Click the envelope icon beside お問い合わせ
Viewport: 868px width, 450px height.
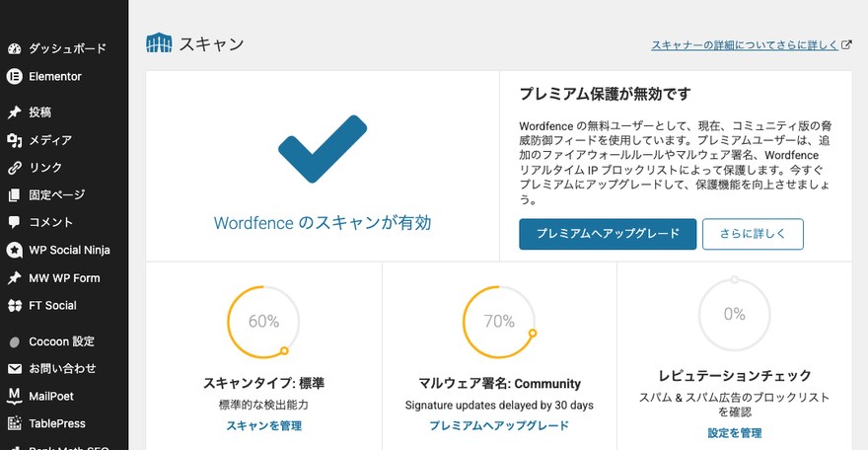(x=15, y=369)
